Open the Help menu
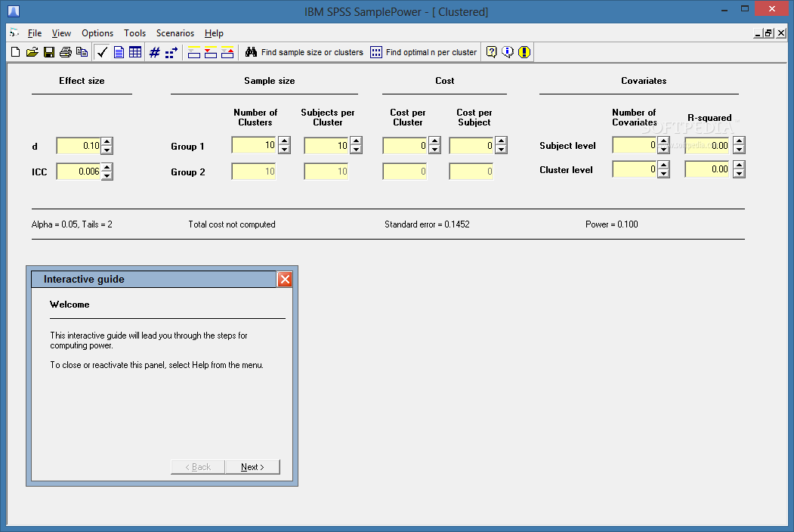This screenshot has height=532, width=794. click(214, 33)
